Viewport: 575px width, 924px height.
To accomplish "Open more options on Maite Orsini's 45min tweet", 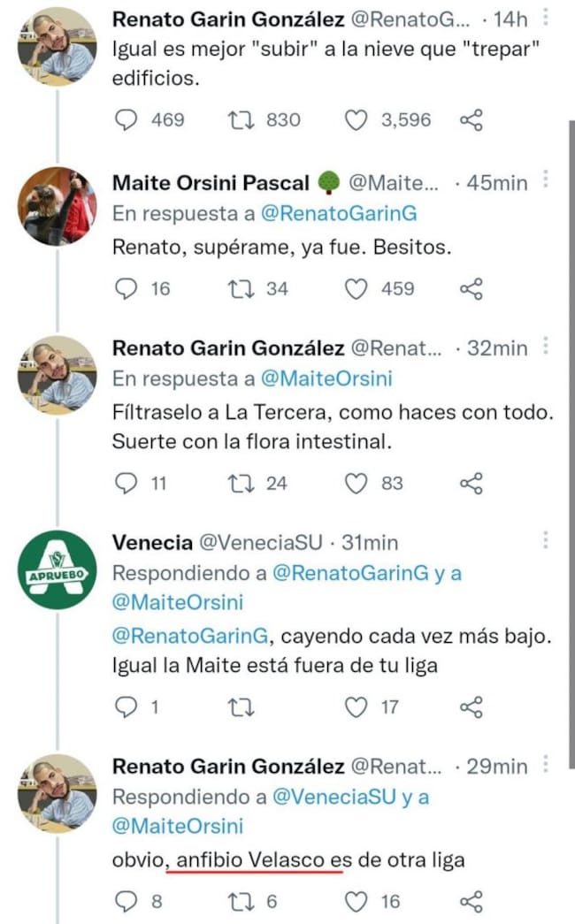I will coord(546,181).
